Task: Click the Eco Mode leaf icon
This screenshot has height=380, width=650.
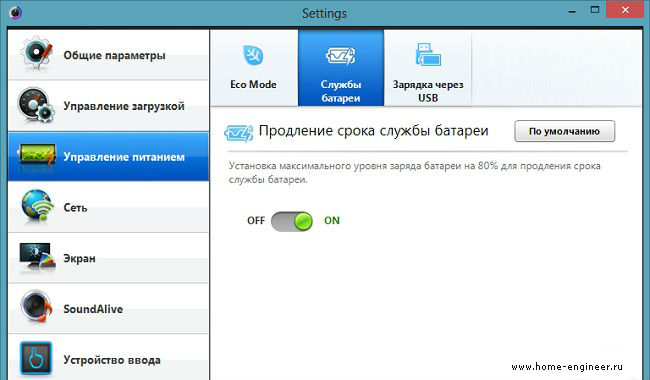Action: (x=253, y=55)
